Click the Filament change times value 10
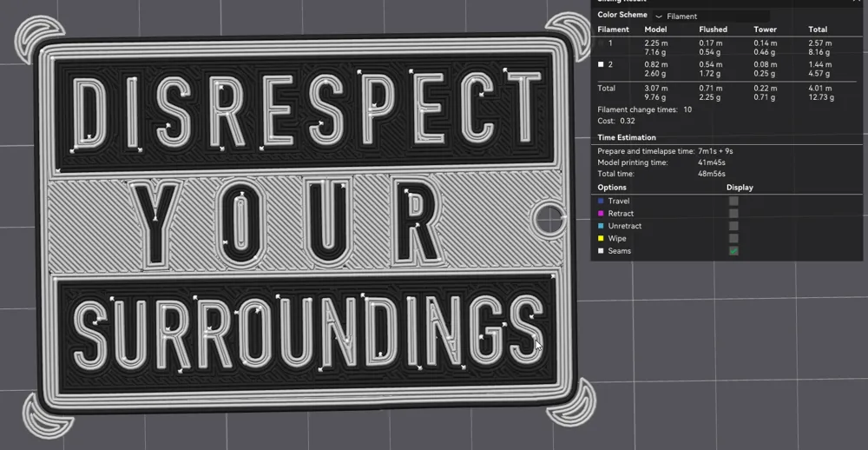 click(x=687, y=109)
